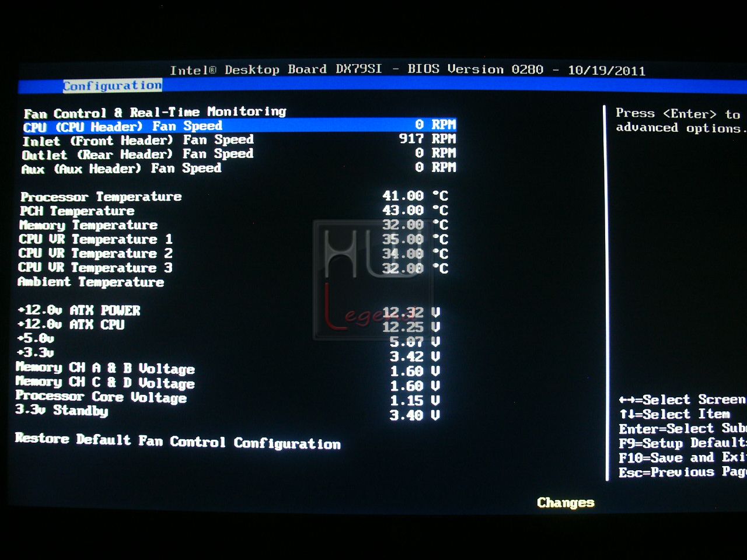The width and height of the screenshot is (747, 560).
Task: Select 3.3v Standby entry
Action: (61, 411)
